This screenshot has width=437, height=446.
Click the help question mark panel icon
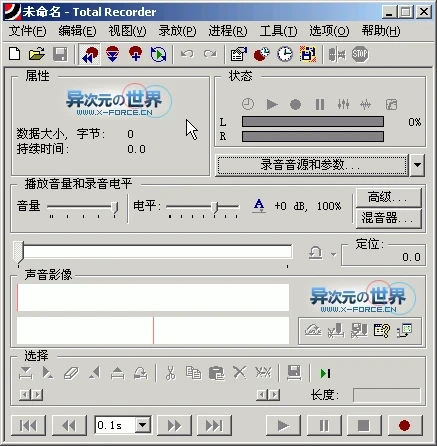[x=382, y=330]
